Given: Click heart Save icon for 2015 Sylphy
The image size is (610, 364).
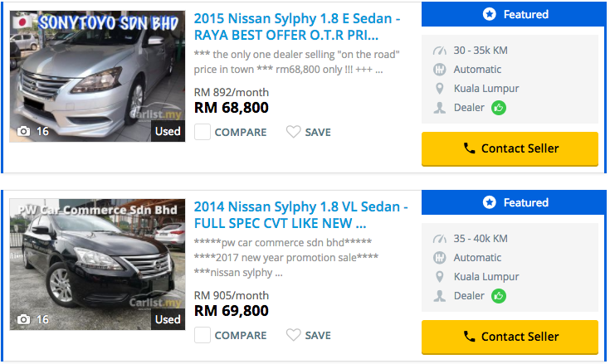Looking at the screenshot, I should [293, 132].
